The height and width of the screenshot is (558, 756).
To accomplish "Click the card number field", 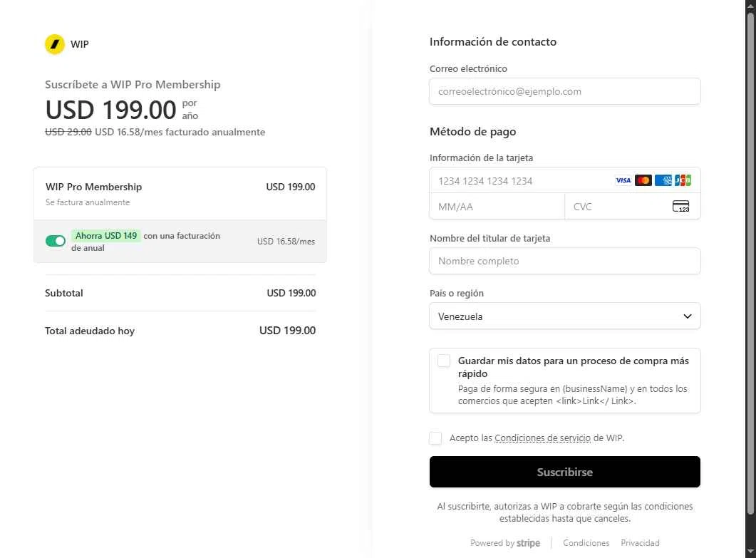I will point(564,181).
